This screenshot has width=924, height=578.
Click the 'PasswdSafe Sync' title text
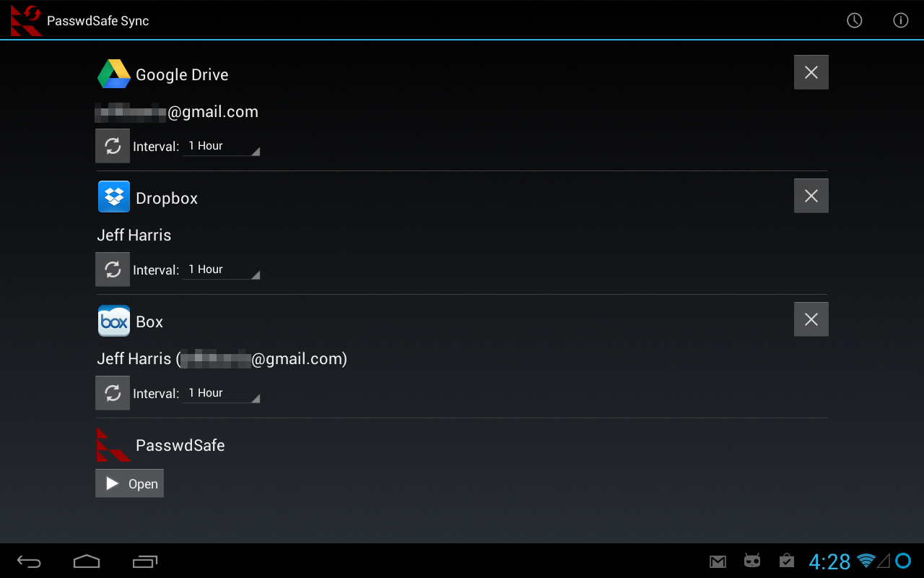98,21
